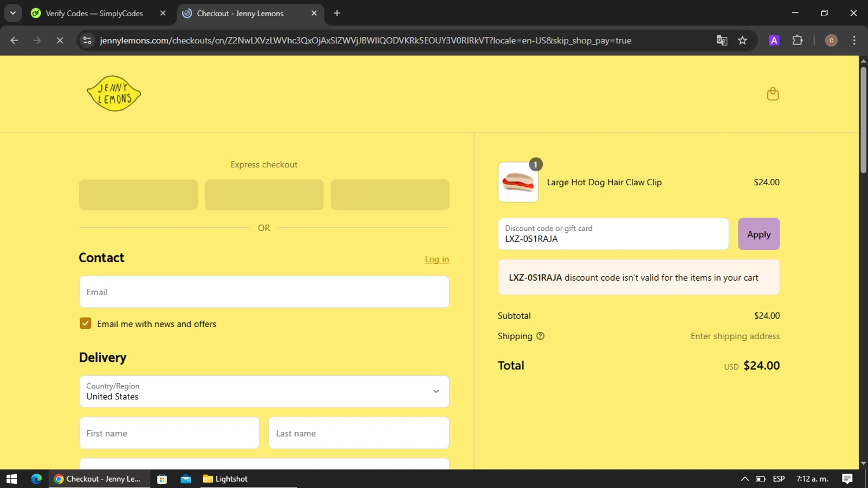Screen dimensions: 868x488
Task: Check the battery status icon
Action: pos(760,479)
